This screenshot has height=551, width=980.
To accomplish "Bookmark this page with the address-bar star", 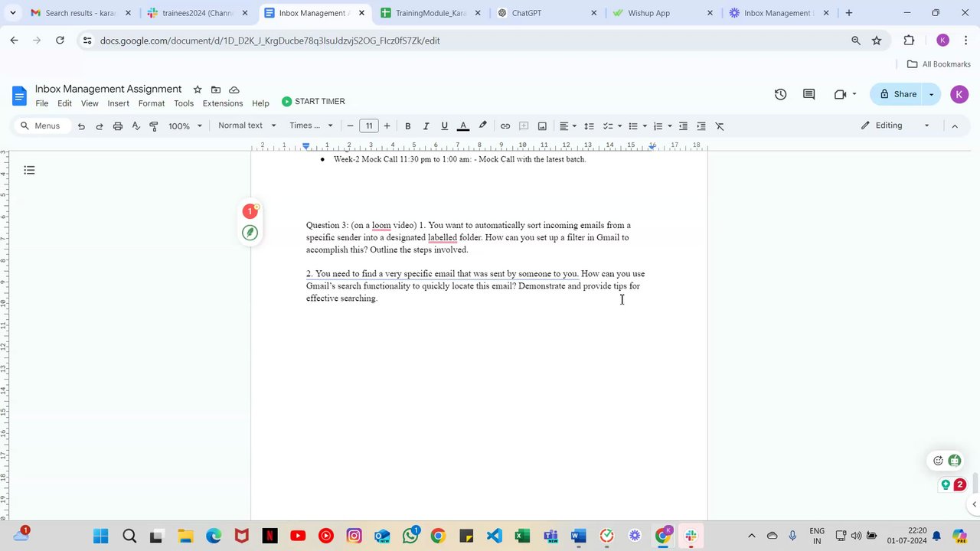I will click(x=877, y=41).
